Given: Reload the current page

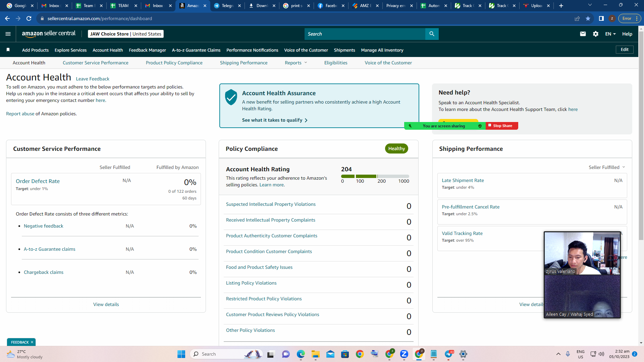Looking at the screenshot, I should (x=29, y=18).
